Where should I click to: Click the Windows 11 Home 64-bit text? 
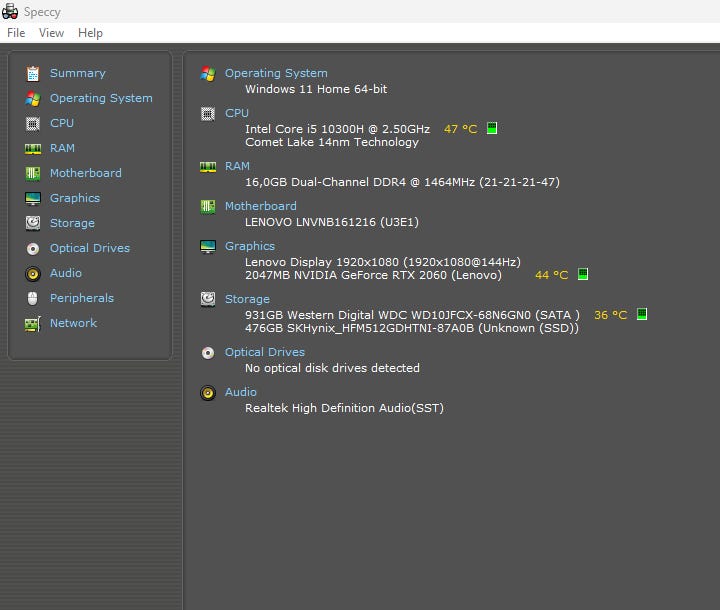click(x=316, y=89)
